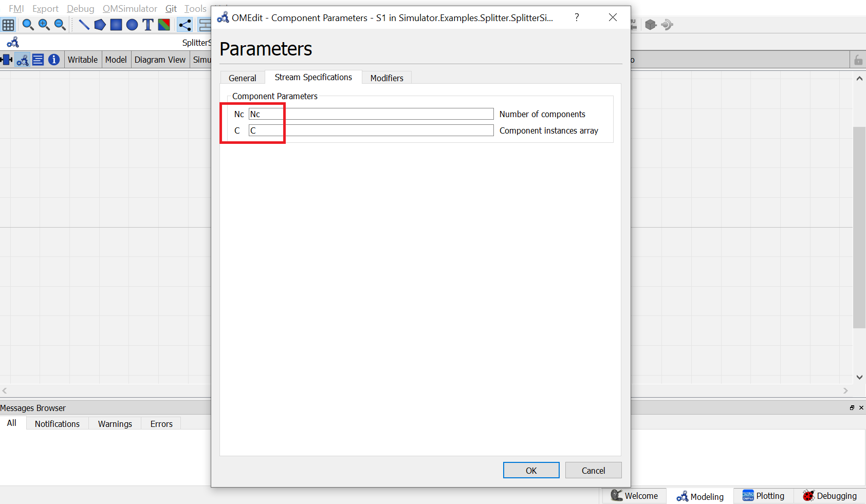Screen dimensions: 866x504
Task: Click the horizontal scrollbar left arrow
Action: point(5,391)
